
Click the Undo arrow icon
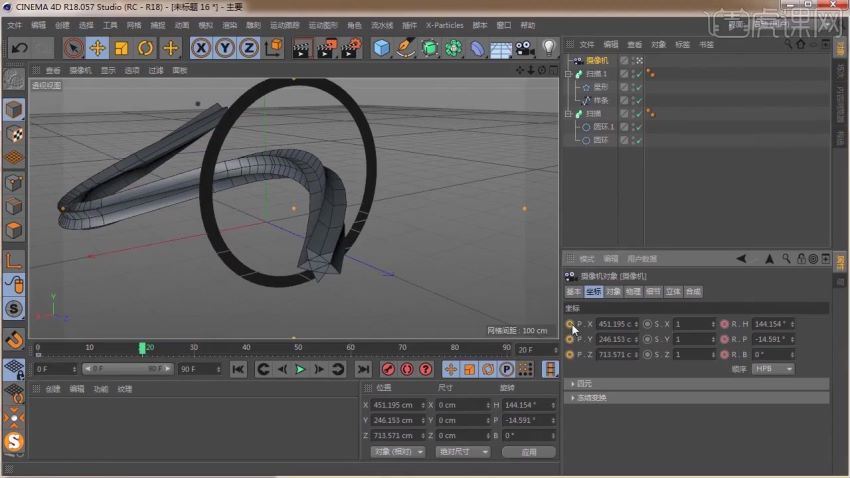(x=20, y=48)
